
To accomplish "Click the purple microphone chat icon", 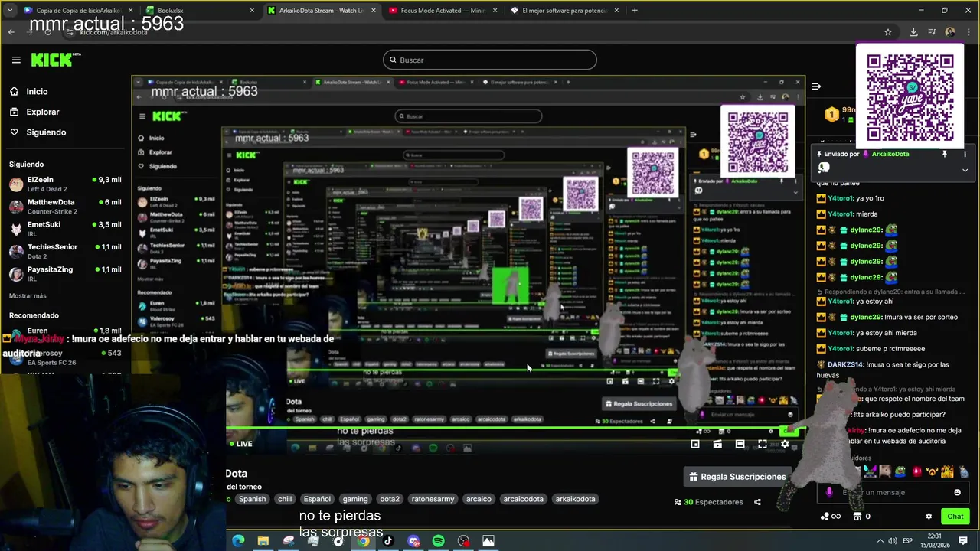I will pyautogui.click(x=829, y=492).
